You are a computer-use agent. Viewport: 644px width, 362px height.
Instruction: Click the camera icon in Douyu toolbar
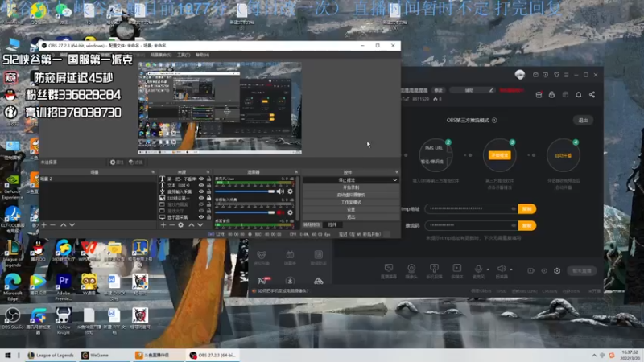point(411,269)
